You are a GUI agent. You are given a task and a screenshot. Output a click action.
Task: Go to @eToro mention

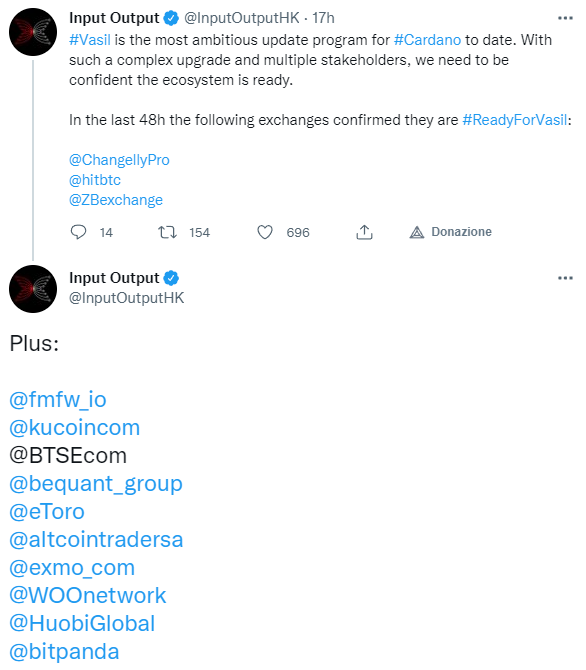click(x=47, y=511)
